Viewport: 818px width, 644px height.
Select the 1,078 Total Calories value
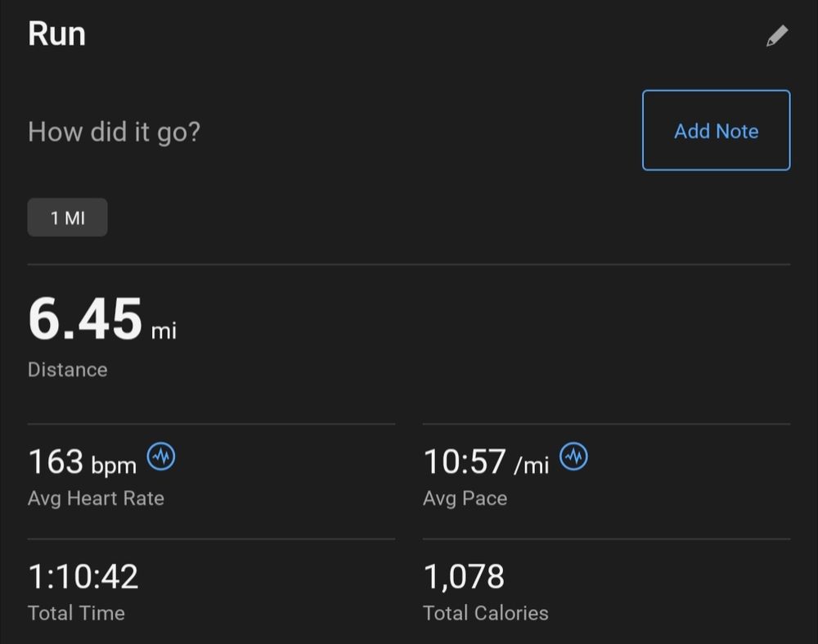click(463, 577)
